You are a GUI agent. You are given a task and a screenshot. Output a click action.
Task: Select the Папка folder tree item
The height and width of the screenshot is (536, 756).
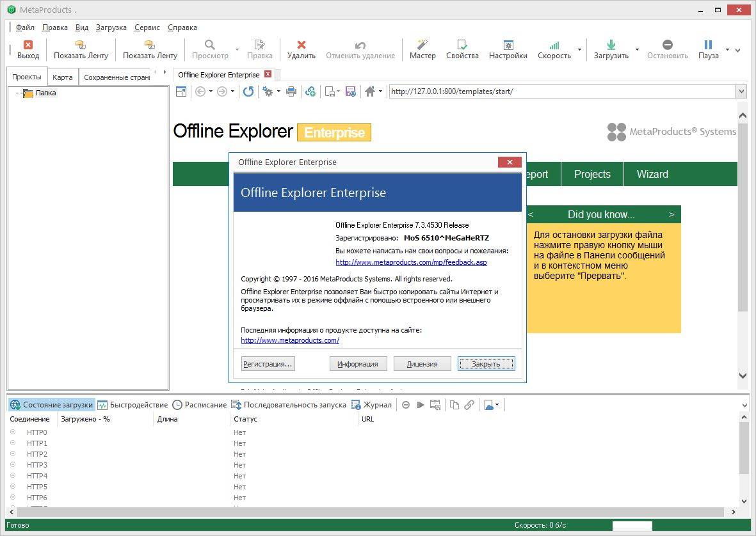(x=45, y=93)
